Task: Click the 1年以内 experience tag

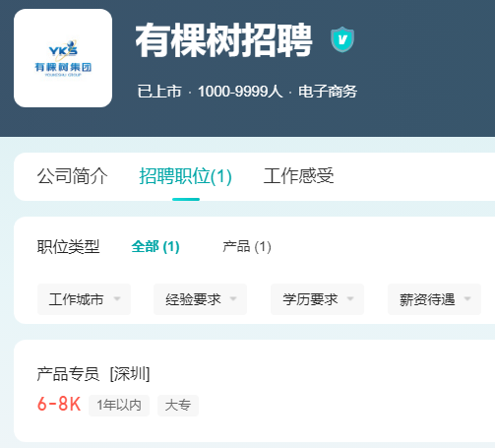Action: pos(119,406)
